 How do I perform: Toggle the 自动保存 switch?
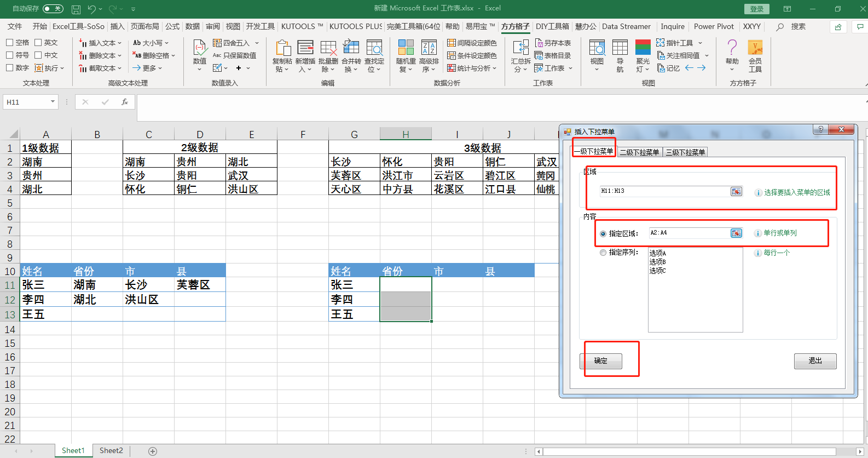[53, 9]
